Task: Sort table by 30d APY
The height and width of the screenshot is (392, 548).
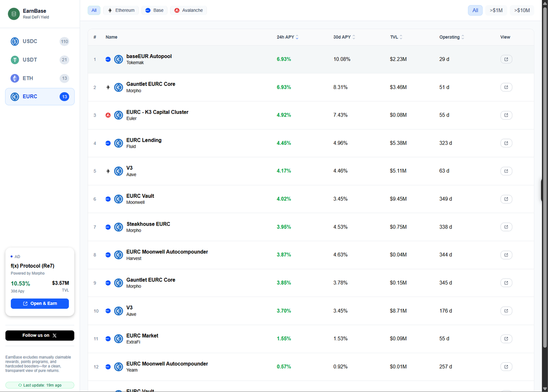Action: pyautogui.click(x=344, y=37)
